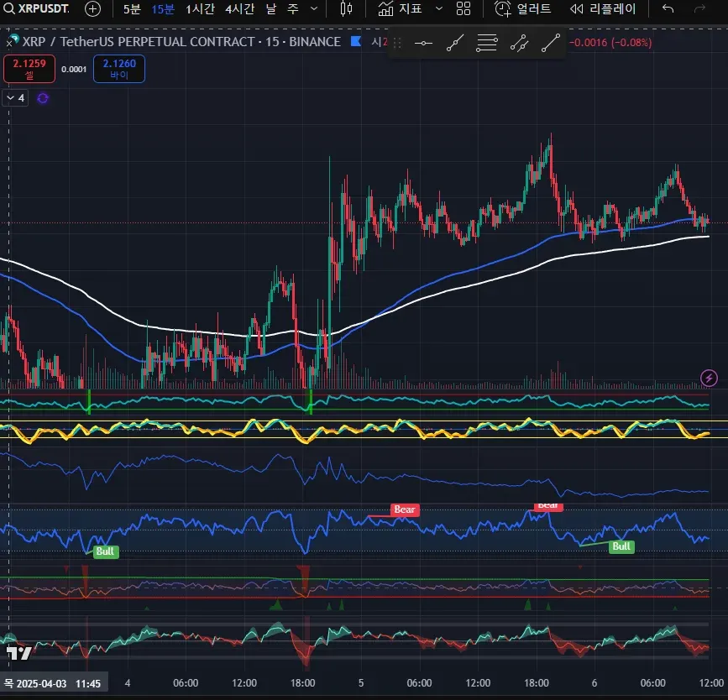Image resolution: width=728 pixels, height=700 pixels.
Task: Select the horizontal line drawing tool
Action: [x=424, y=44]
